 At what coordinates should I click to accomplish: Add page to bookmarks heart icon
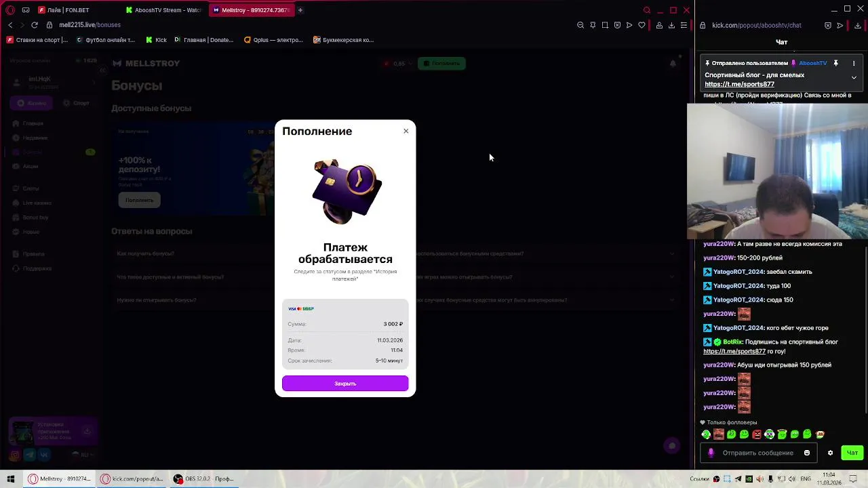642,25
